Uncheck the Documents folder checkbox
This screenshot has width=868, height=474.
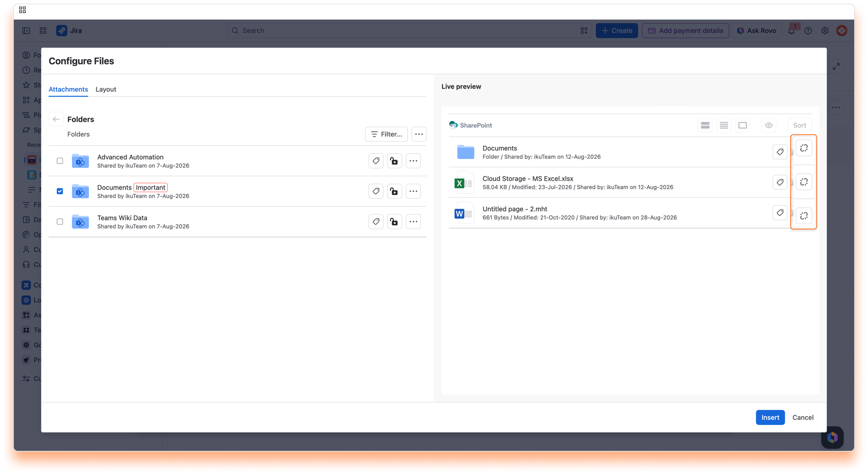click(x=60, y=191)
